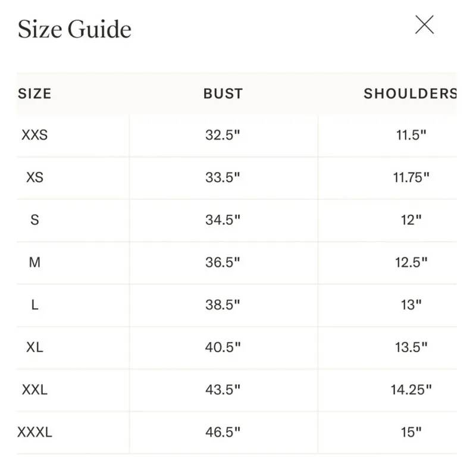Select the XS size row label
476x476 pixels.
[x=35, y=177]
